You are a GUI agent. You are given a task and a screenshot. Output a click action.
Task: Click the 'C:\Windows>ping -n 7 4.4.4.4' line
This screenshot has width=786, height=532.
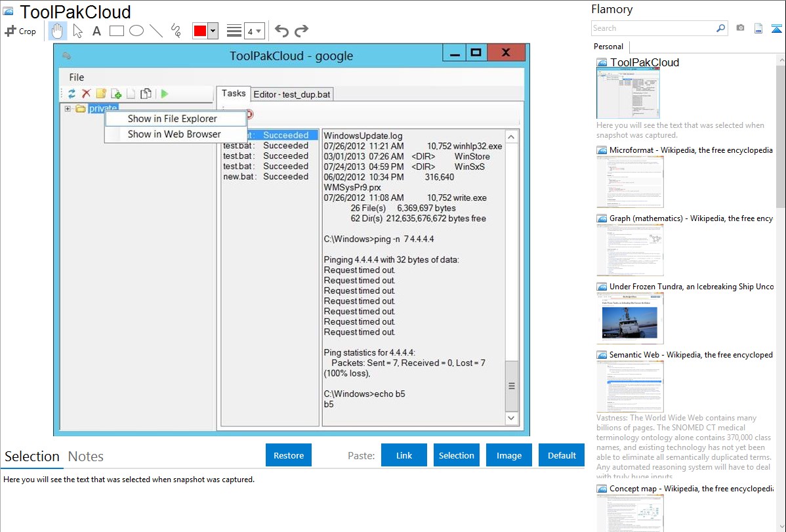(x=379, y=239)
